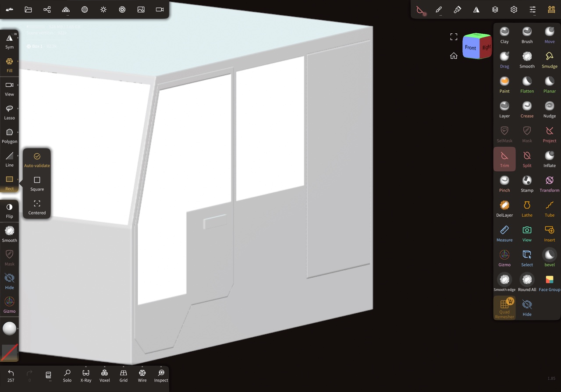This screenshot has width=561, height=392.
Task: Toggle Sym symmetry on left bar
Action: coord(9,41)
